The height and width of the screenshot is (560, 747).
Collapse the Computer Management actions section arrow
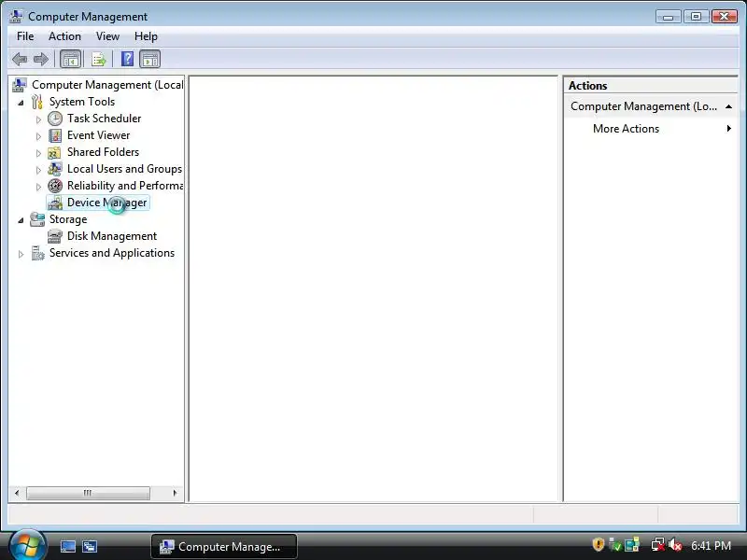pyautogui.click(x=728, y=106)
